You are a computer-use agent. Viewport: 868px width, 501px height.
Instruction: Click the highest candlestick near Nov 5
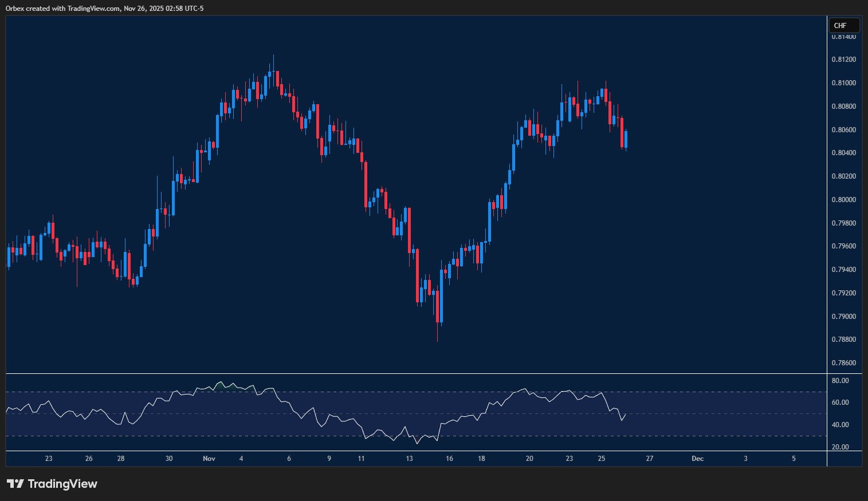click(x=273, y=69)
